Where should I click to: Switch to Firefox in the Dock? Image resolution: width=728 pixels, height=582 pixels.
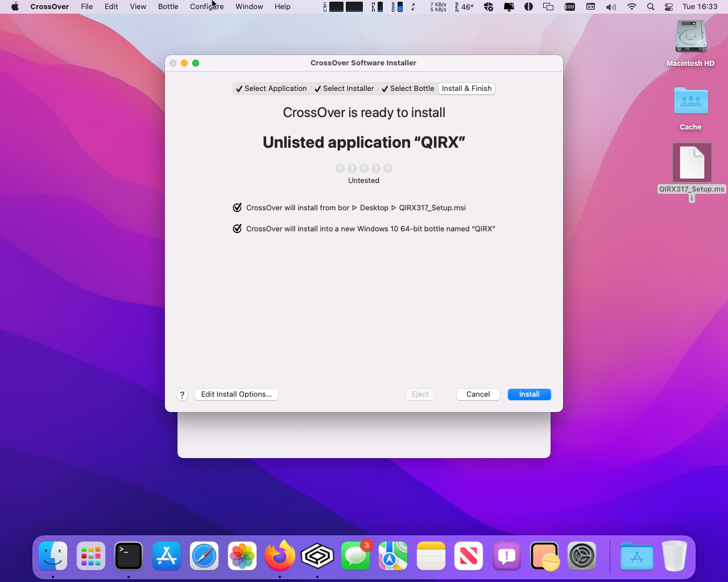[280, 555]
